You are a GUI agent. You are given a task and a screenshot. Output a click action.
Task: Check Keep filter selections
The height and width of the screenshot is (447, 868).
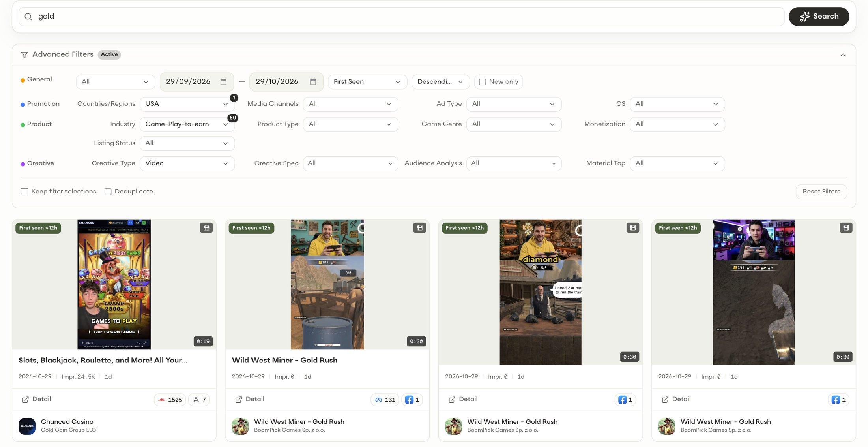click(x=24, y=192)
